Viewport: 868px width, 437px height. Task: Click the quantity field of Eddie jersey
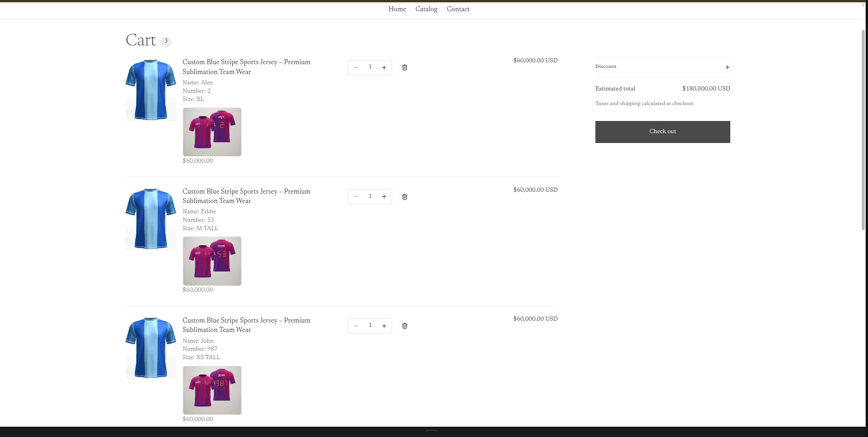[x=370, y=196]
